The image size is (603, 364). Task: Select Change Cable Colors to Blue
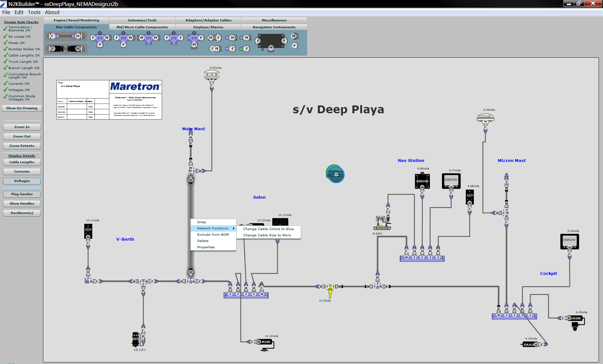(x=268, y=229)
